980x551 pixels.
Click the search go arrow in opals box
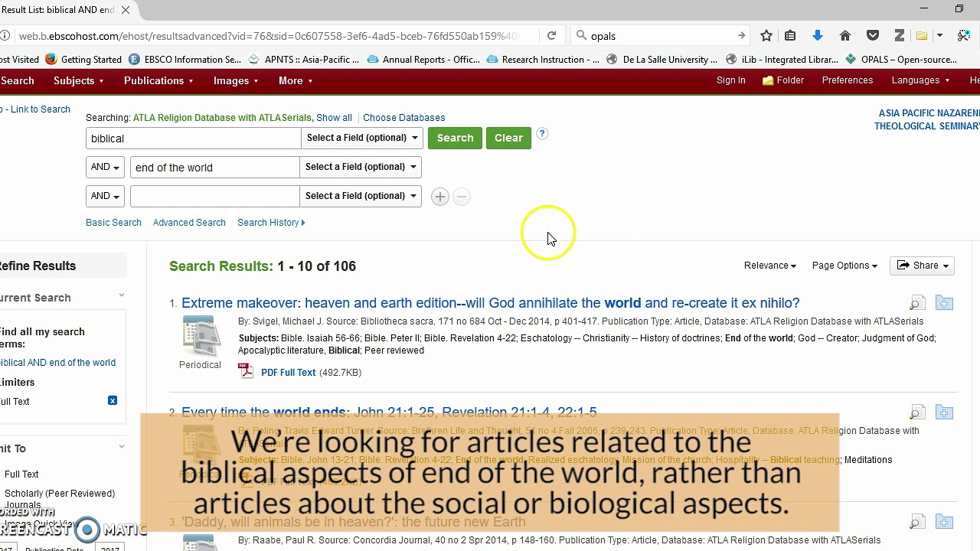coord(741,36)
